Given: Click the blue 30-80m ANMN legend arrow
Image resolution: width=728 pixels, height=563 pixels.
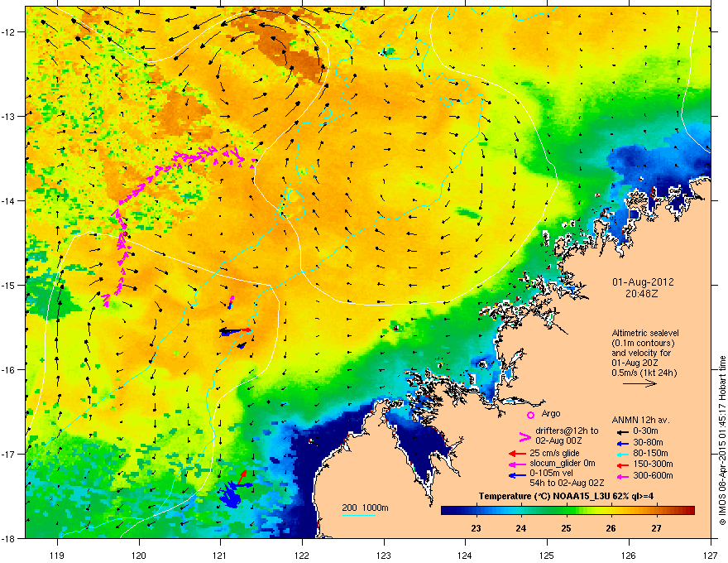Looking at the screenshot, I should [623, 444].
